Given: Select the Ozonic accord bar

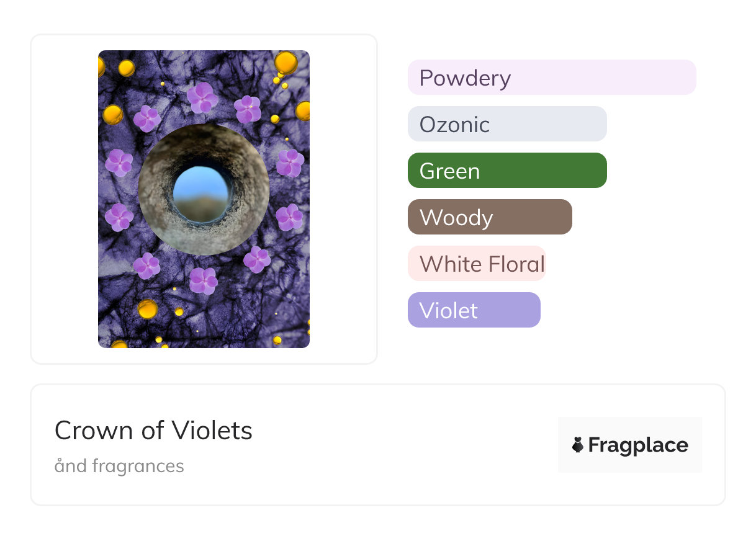Looking at the screenshot, I should [506, 124].
